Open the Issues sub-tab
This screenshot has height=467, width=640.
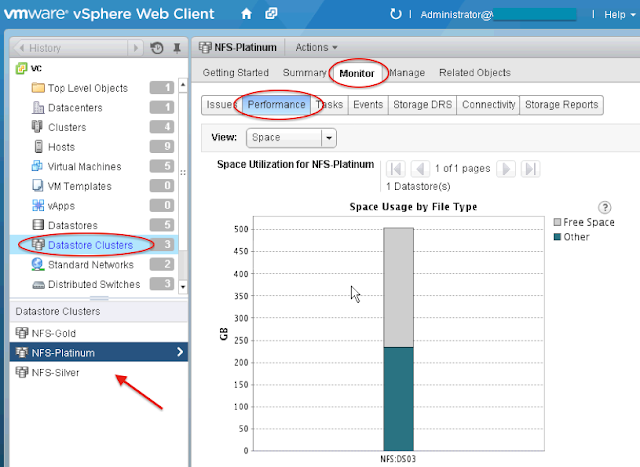222,105
